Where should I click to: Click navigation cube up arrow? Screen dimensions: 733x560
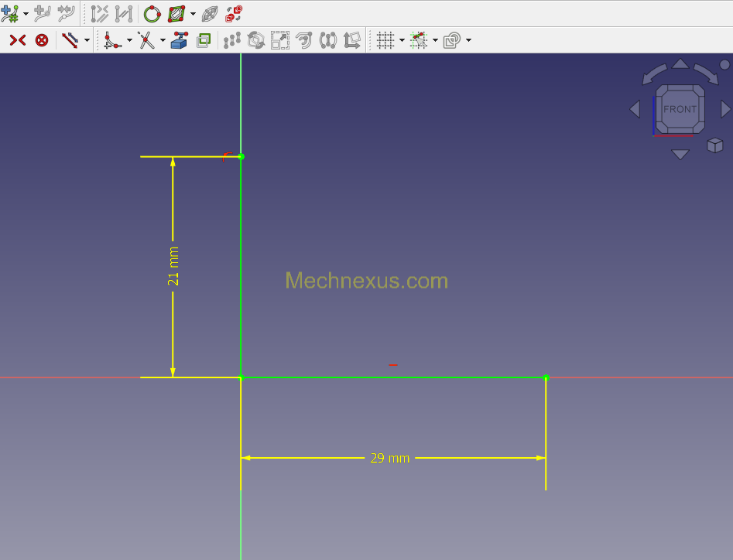(x=680, y=64)
